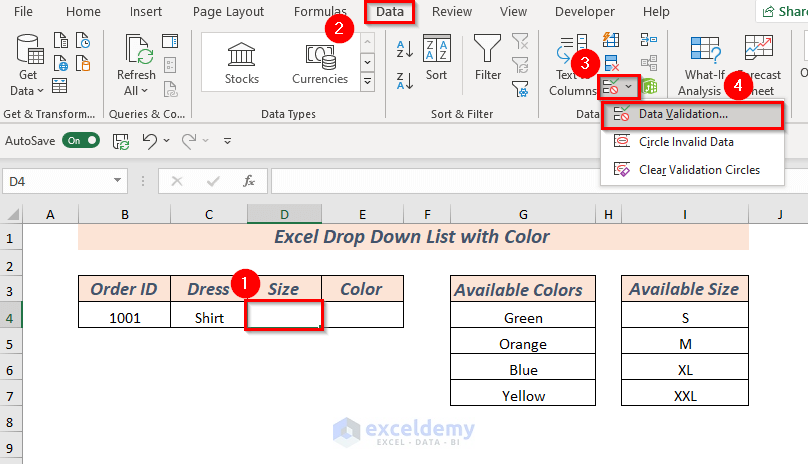Sort A to Z ascending
Screen dimensions: 808x464
click(405, 49)
